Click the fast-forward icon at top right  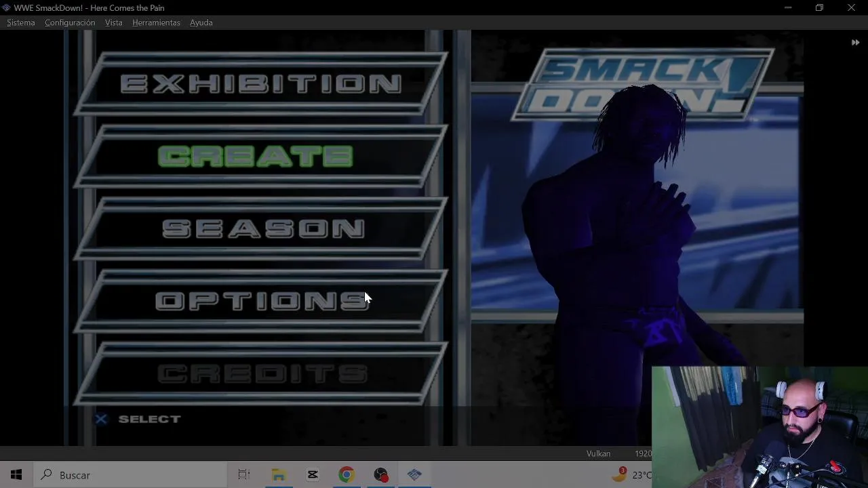click(855, 42)
